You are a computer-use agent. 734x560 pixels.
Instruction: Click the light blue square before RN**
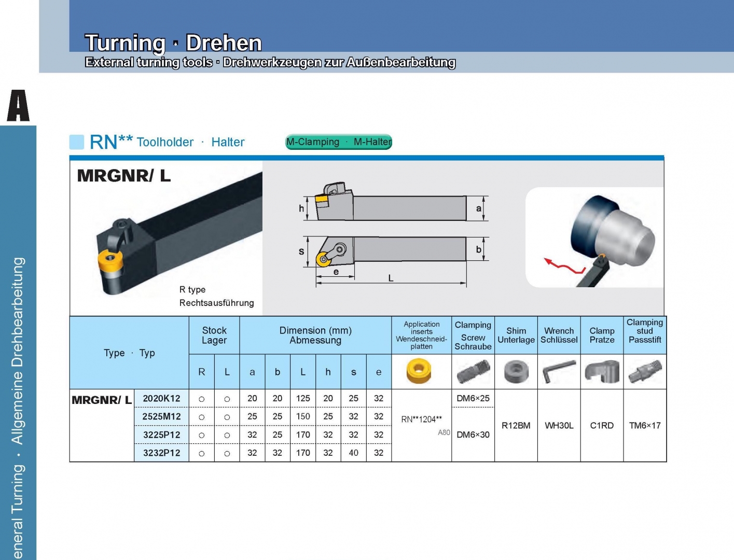point(77,142)
